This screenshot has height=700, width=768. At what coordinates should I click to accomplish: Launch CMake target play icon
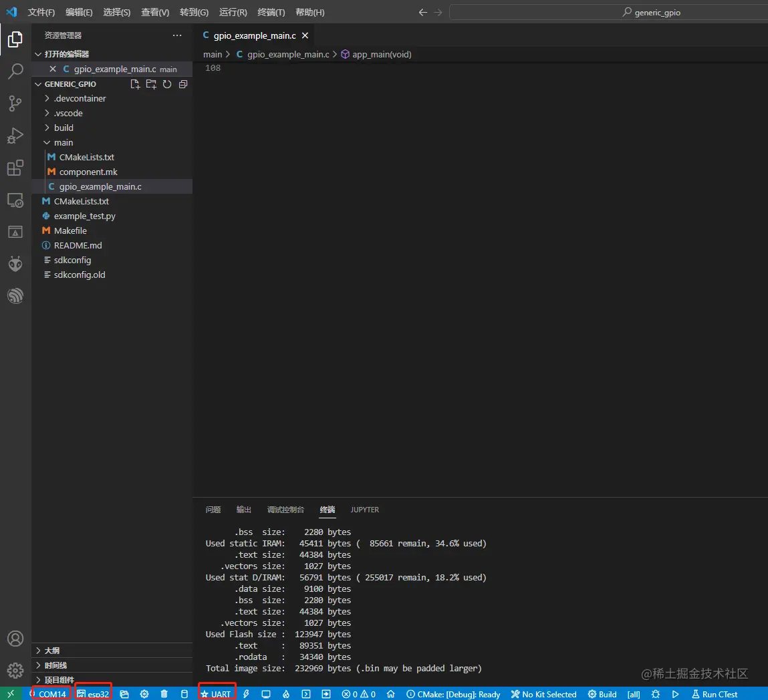pyautogui.click(x=676, y=694)
